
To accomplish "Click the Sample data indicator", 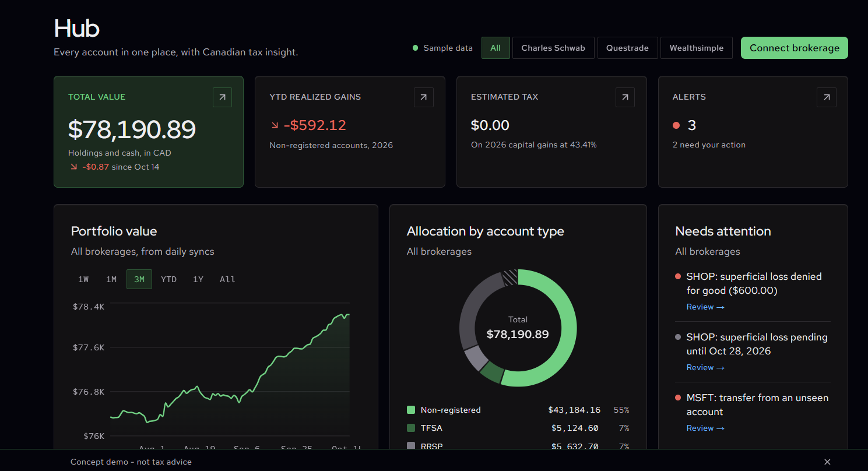I will tap(442, 48).
